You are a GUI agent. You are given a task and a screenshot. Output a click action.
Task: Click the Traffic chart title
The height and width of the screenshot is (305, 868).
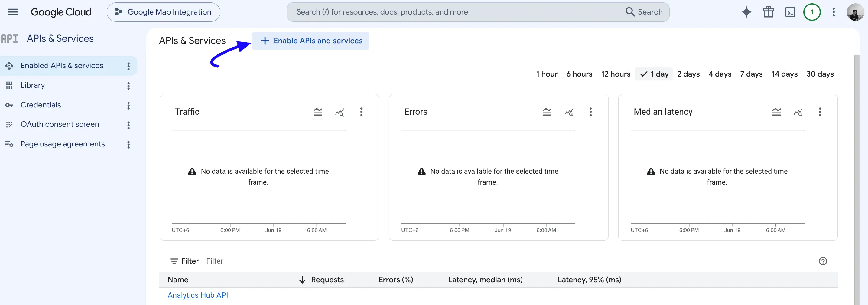tap(187, 112)
